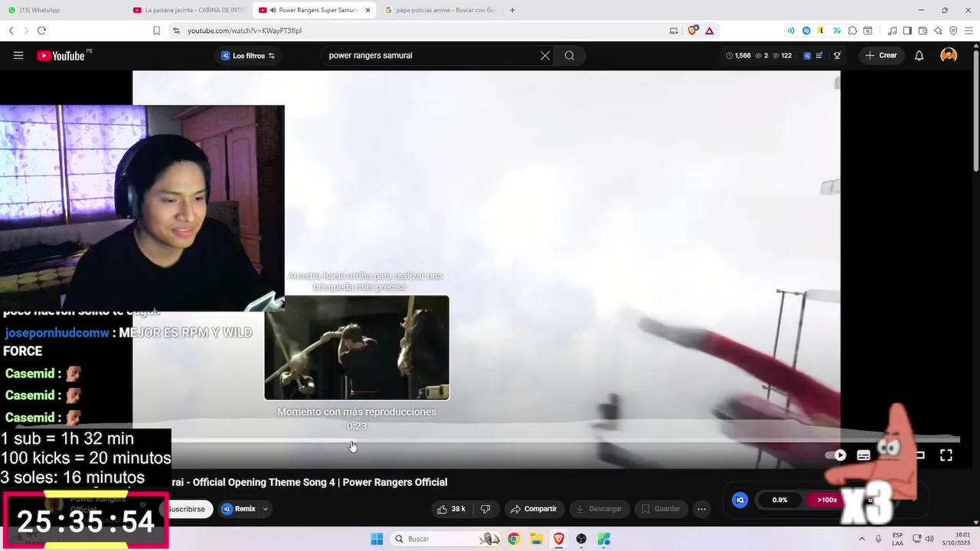The image size is (980, 551).
Task: Dislike the video
Action: 485,509
